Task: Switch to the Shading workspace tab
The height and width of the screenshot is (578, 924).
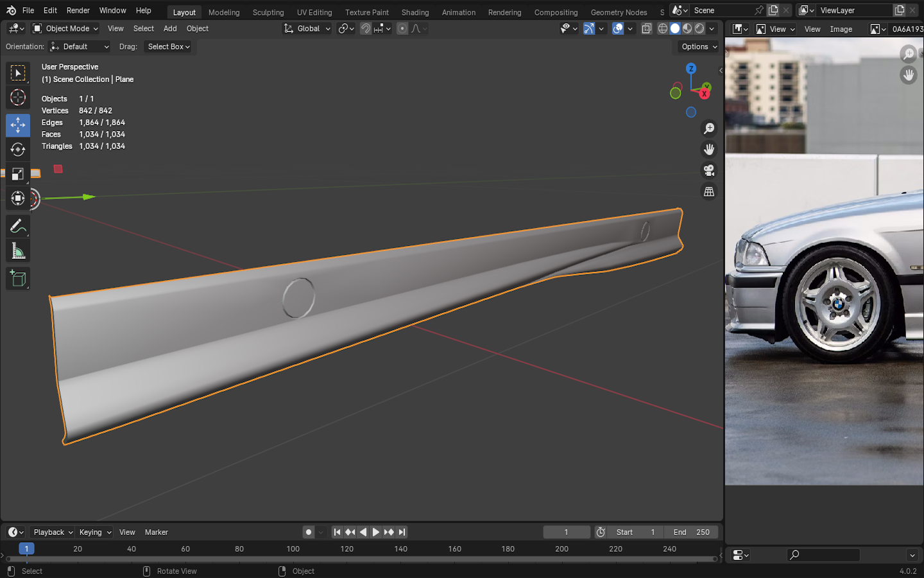Action: [415, 12]
